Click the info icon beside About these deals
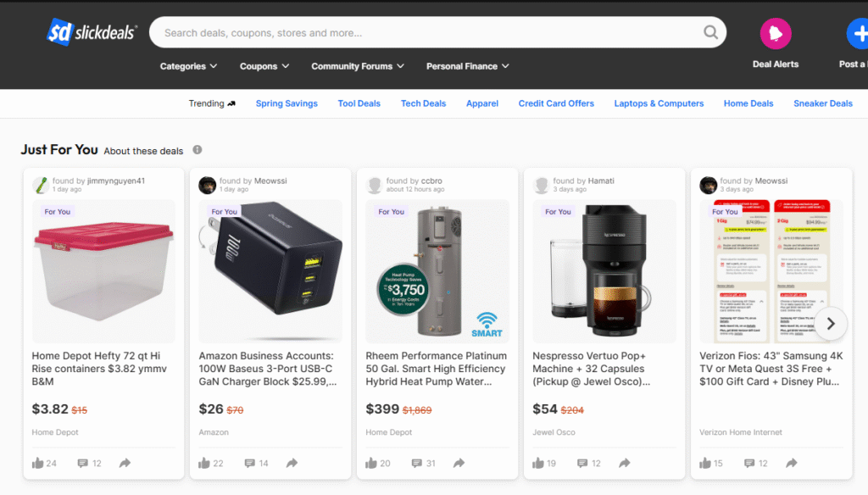The height and width of the screenshot is (495, 868). (197, 150)
